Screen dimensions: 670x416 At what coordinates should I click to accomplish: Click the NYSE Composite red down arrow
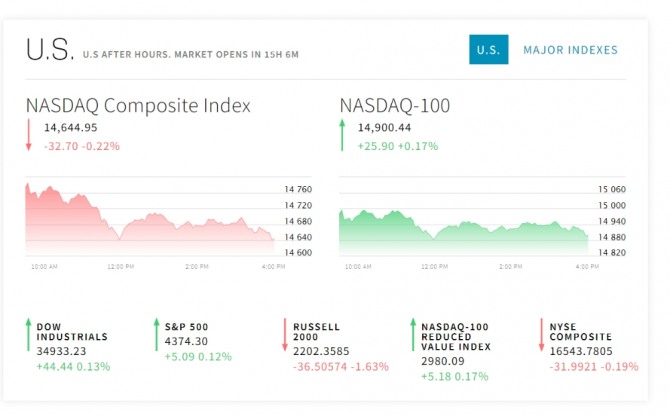[x=541, y=334]
